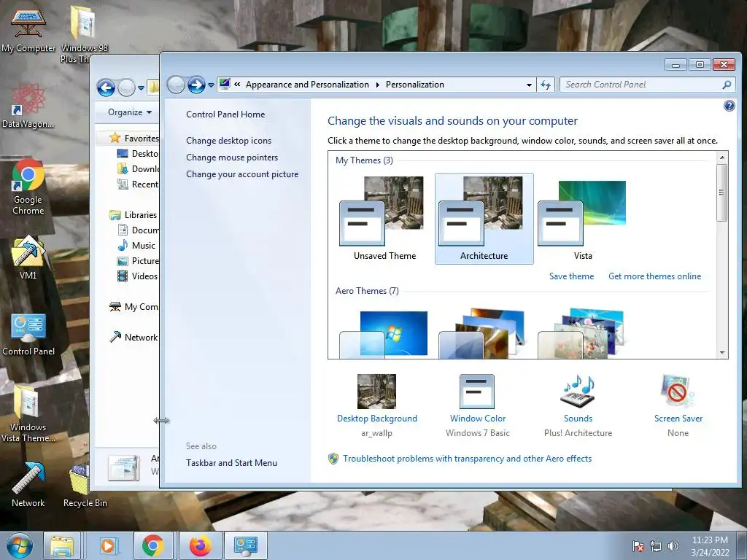Select the Windows 7 Aero theme thumbnail
Image resolution: width=747 pixels, height=560 pixels.
[385, 333]
